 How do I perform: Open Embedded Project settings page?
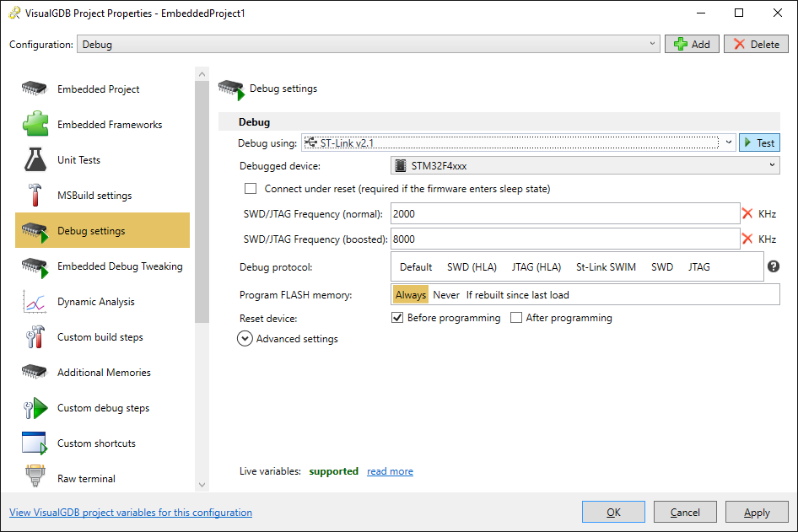[x=102, y=89]
